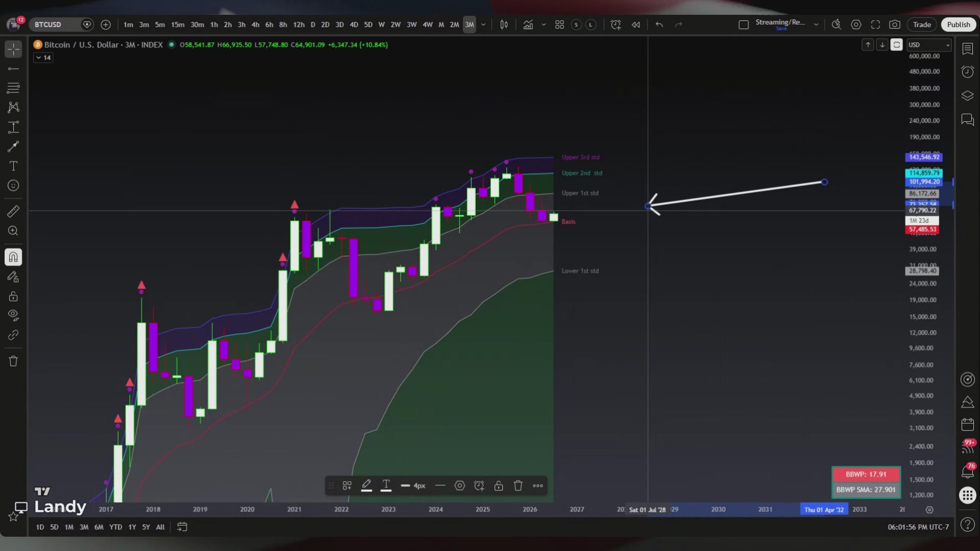
Task: Change line color of selected drawing
Action: click(366, 486)
